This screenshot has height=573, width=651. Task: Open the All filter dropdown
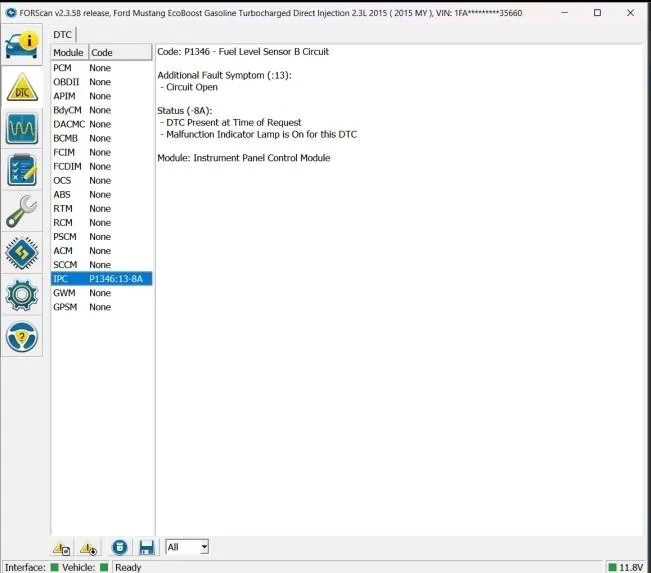coord(187,547)
